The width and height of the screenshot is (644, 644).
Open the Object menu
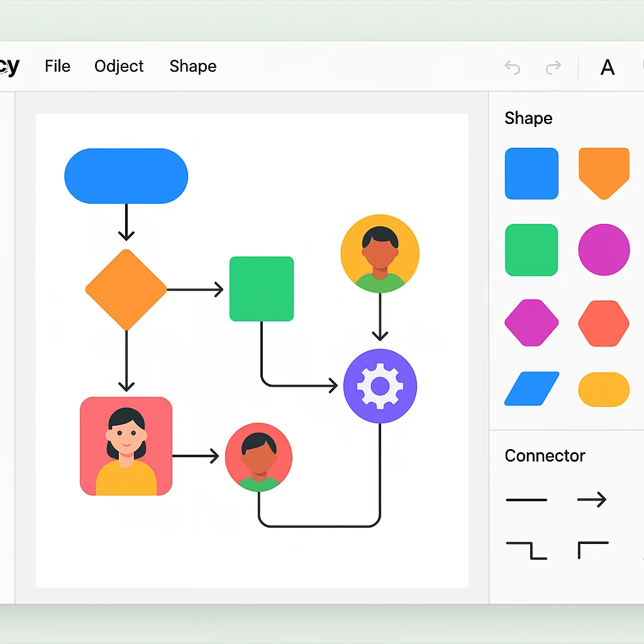click(x=119, y=66)
